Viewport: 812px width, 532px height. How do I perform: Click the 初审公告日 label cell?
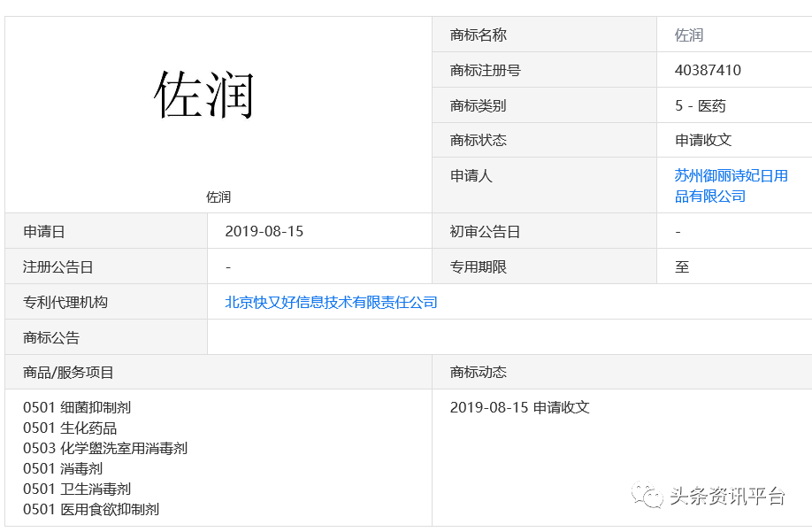485,231
